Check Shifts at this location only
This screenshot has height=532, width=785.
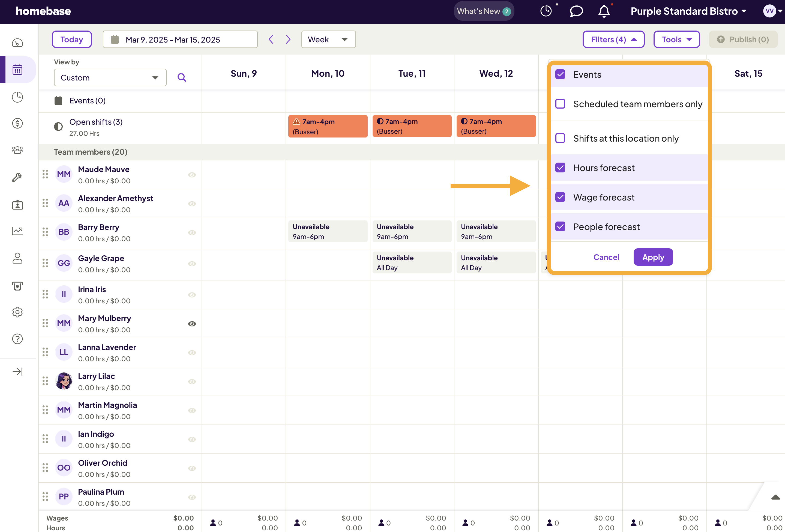pos(560,138)
